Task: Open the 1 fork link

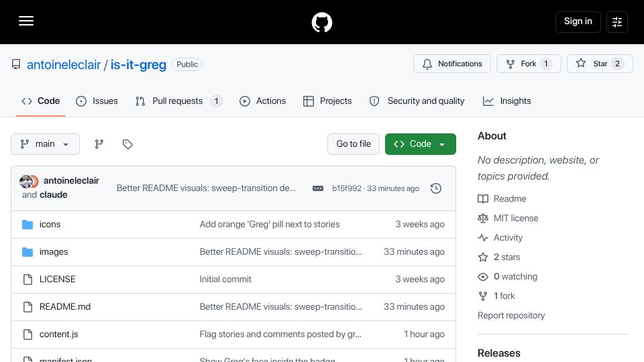Action: [504, 296]
